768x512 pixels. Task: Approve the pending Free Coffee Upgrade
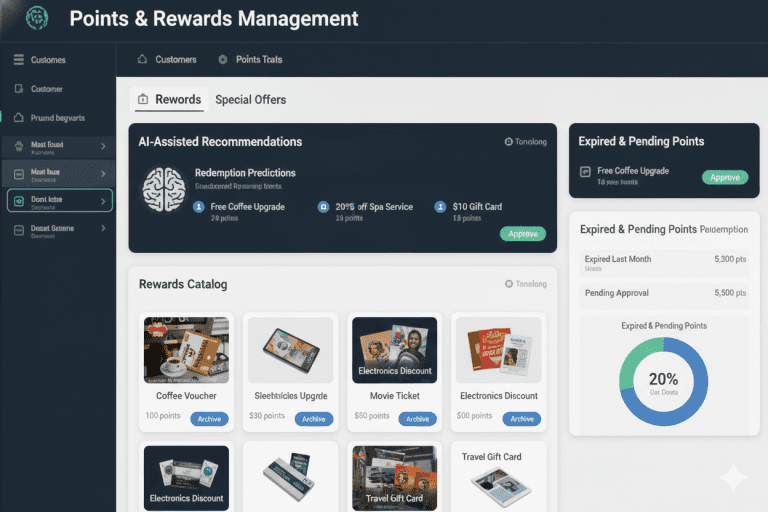coord(725,177)
